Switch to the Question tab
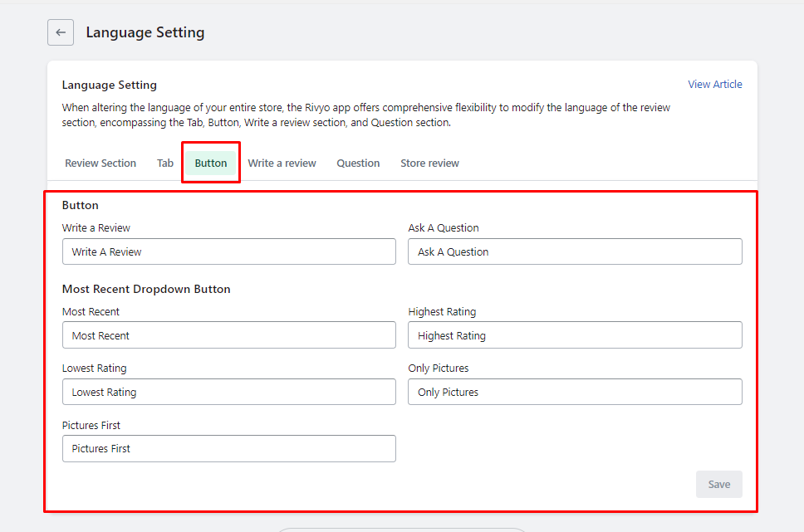The width and height of the screenshot is (804, 532). [358, 163]
